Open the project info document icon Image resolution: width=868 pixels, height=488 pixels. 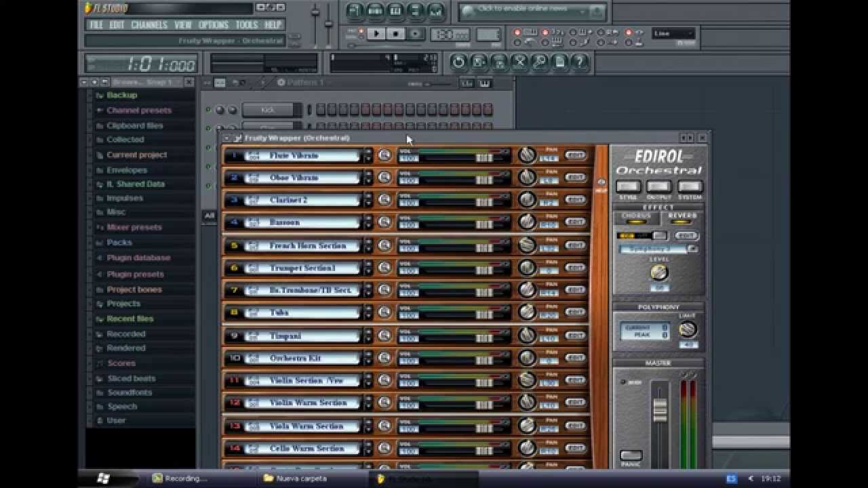[x=560, y=62]
